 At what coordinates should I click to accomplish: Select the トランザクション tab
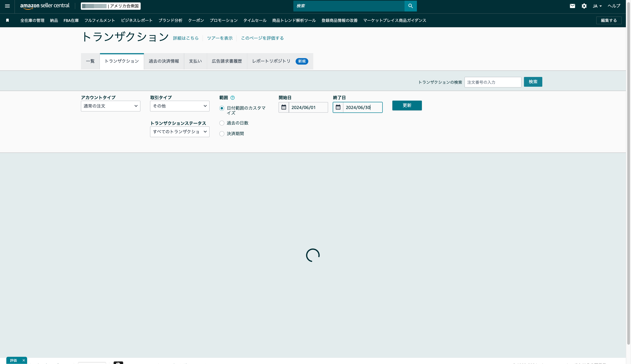(122, 61)
